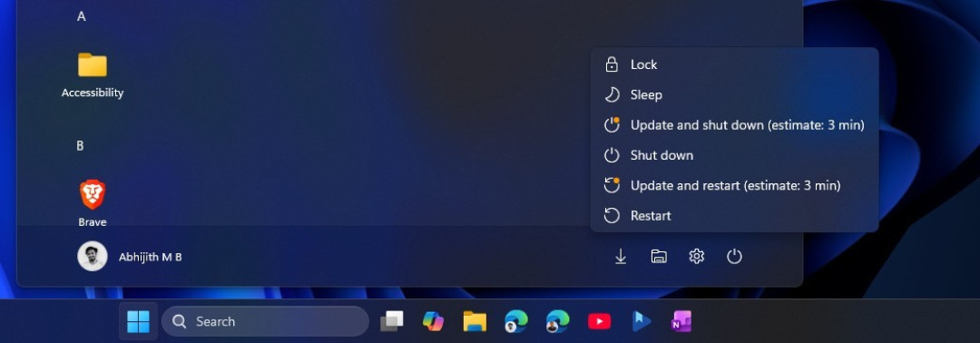Launch OneNote from the taskbar
Image resolution: width=980 pixels, height=343 pixels.
681,322
